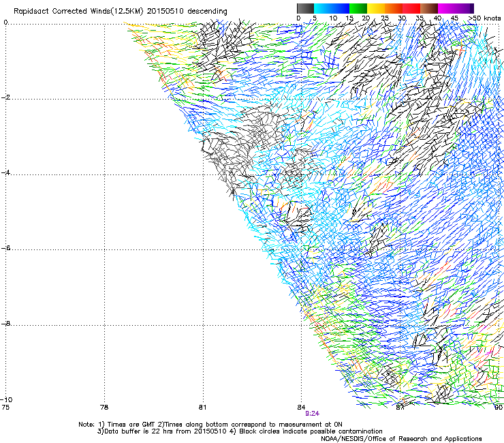The image size is (504, 443).
Task: Click the yellow 20-25 knots legend swatch
Action: [376, 8]
